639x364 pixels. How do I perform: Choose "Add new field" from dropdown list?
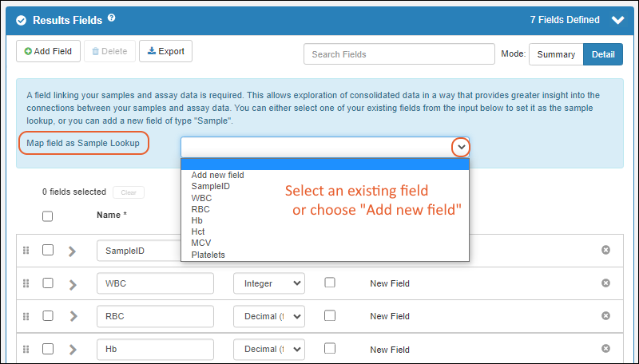pyautogui.click(x=218, y=175)
